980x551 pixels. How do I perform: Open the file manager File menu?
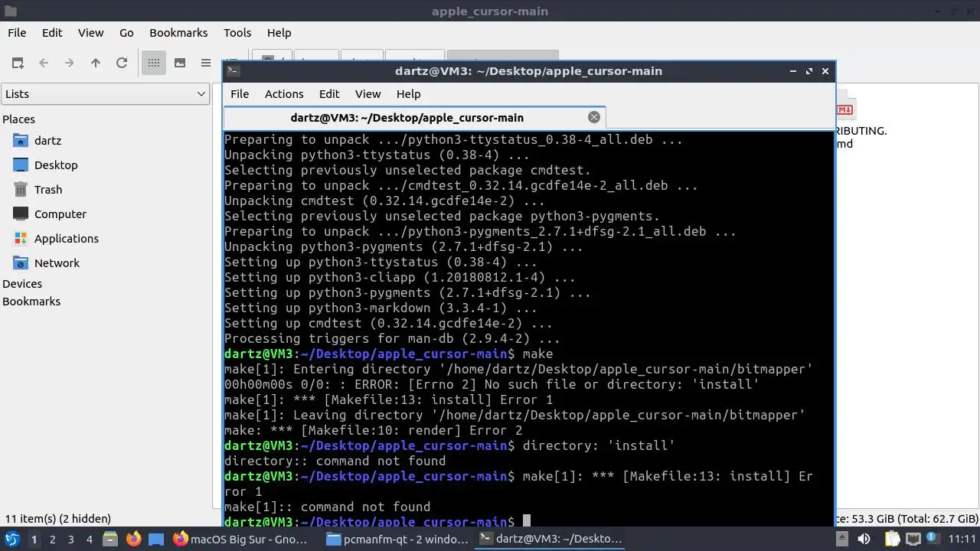pos(17,33)
